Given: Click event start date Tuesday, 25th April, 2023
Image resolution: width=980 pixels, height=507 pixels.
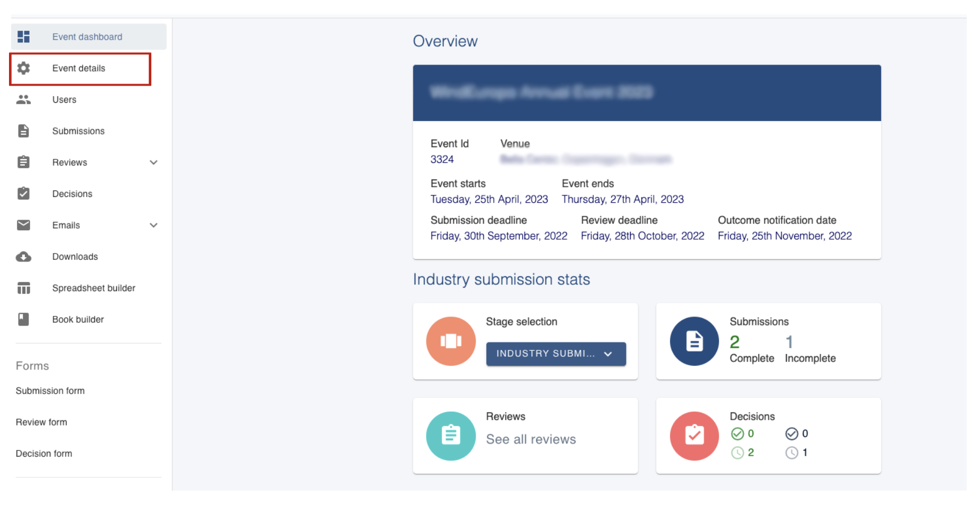Looking at the screenshot, I should point(489,199).
